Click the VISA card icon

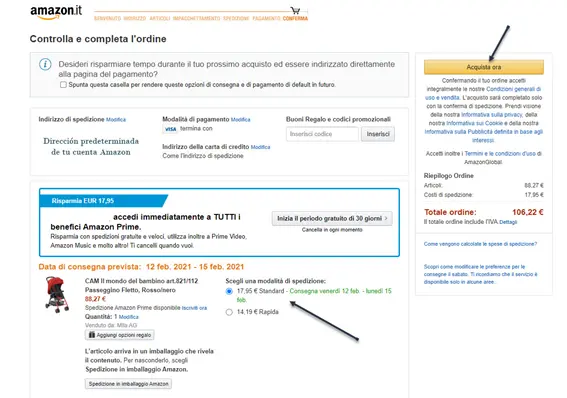click(170, 129)
